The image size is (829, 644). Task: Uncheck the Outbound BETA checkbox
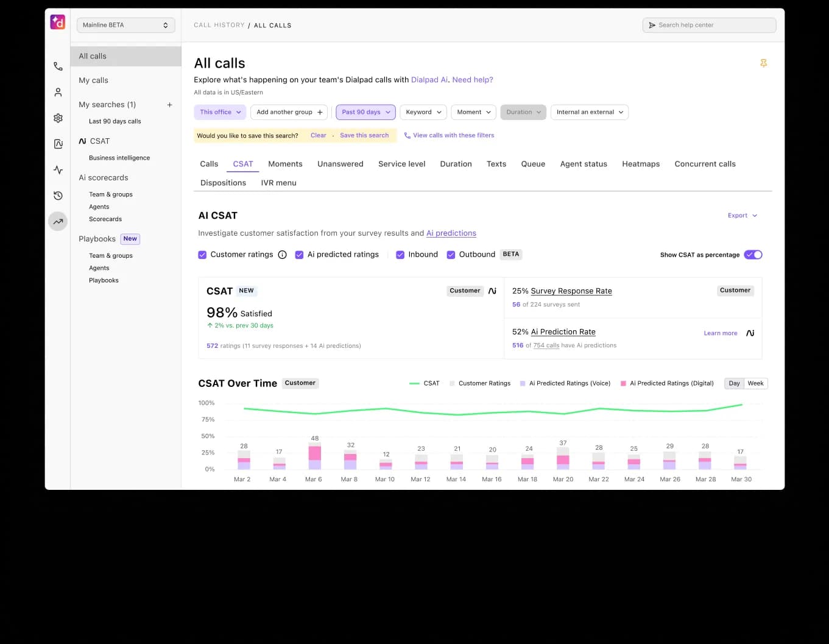[x=451, y=255]
